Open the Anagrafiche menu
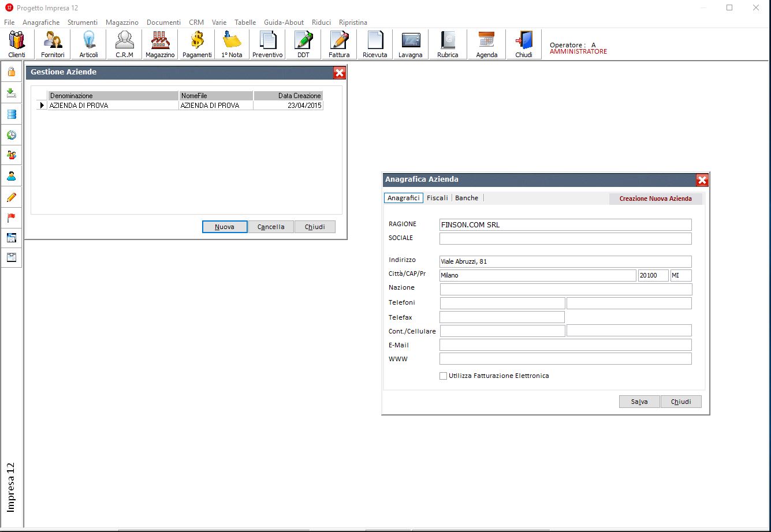This screenshot has width=771, height=532. tap(41, 23)
